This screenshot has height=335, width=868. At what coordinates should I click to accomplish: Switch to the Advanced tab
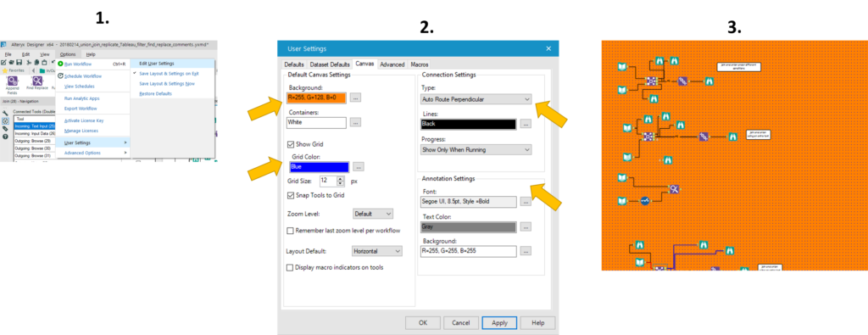point(392,64)
